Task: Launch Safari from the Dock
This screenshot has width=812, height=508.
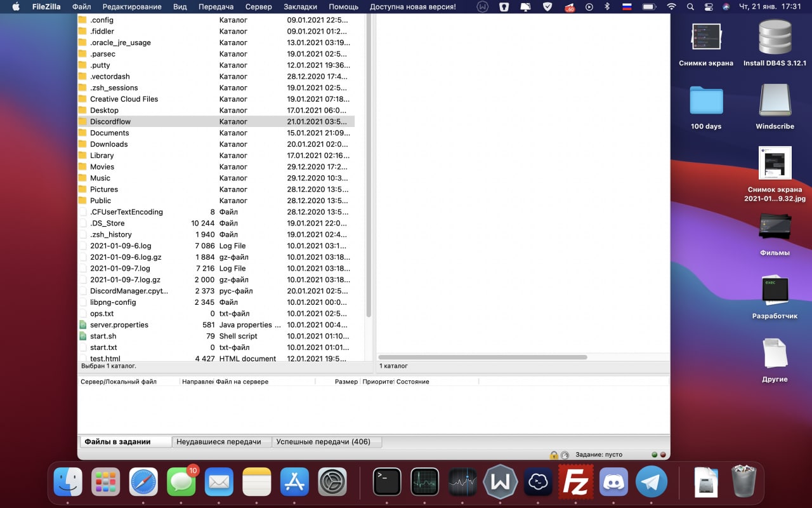Action: (x=143, y=482)
